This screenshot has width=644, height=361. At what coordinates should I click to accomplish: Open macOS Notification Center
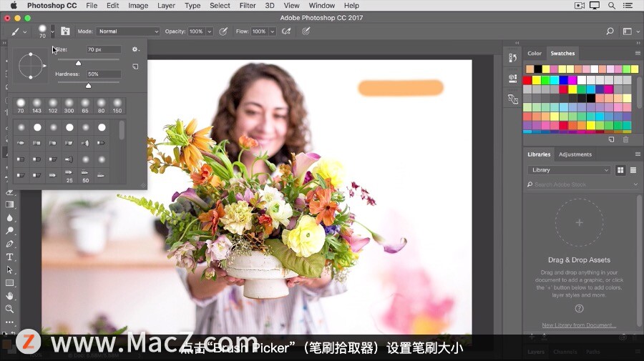pos(628,6)
